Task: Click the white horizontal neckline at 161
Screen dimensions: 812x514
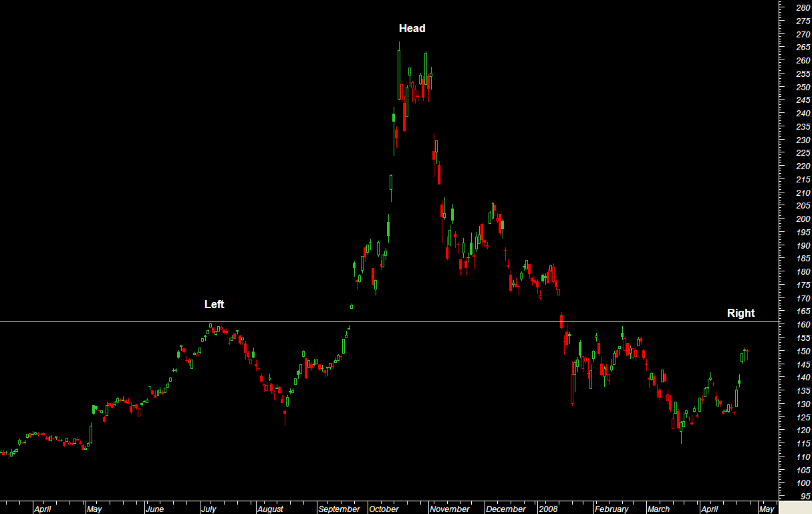Action: coord(389,322)
